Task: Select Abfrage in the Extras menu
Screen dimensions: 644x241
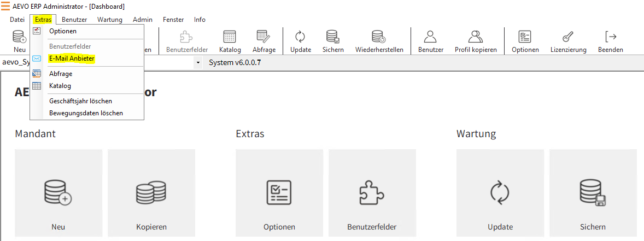Action: [x=87, y=74]
